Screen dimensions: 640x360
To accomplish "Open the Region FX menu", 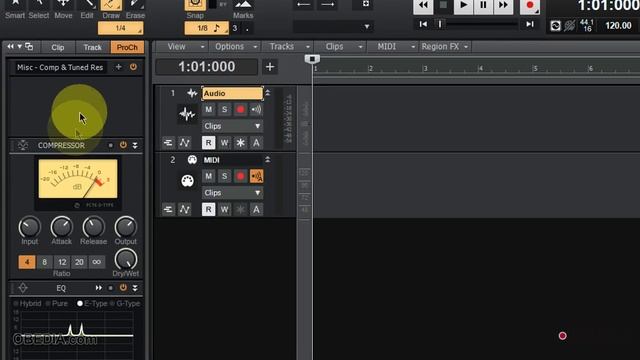I will click(445, 47).
